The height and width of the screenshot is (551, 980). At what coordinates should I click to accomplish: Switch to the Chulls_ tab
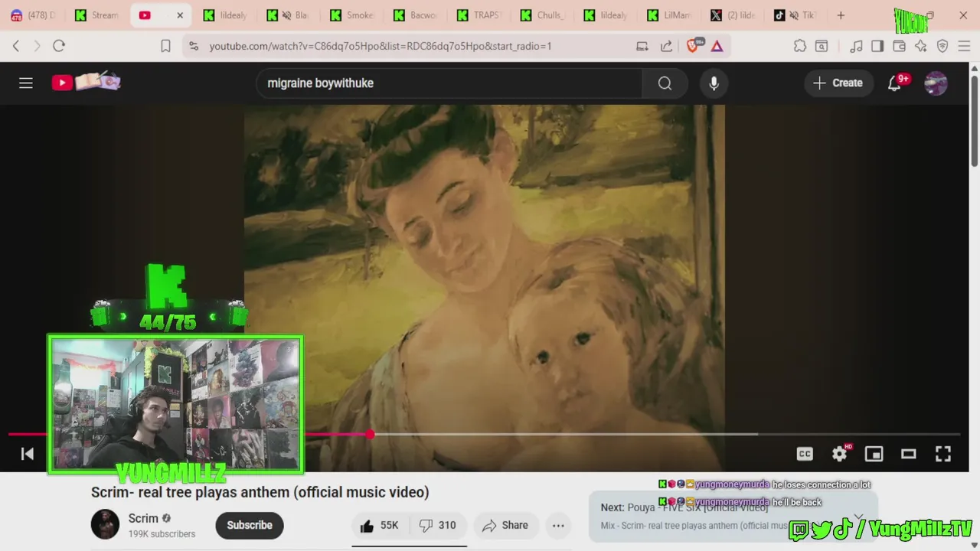541,15
